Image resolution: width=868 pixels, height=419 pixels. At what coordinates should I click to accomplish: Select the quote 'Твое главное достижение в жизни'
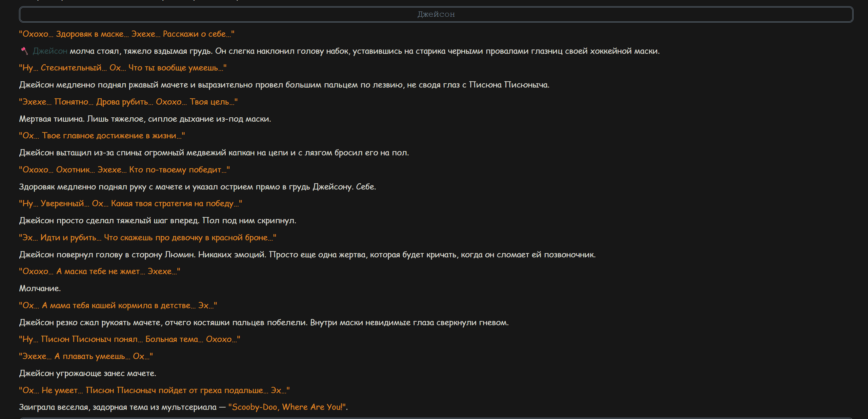pyautogui.click(x=102, y=136)
